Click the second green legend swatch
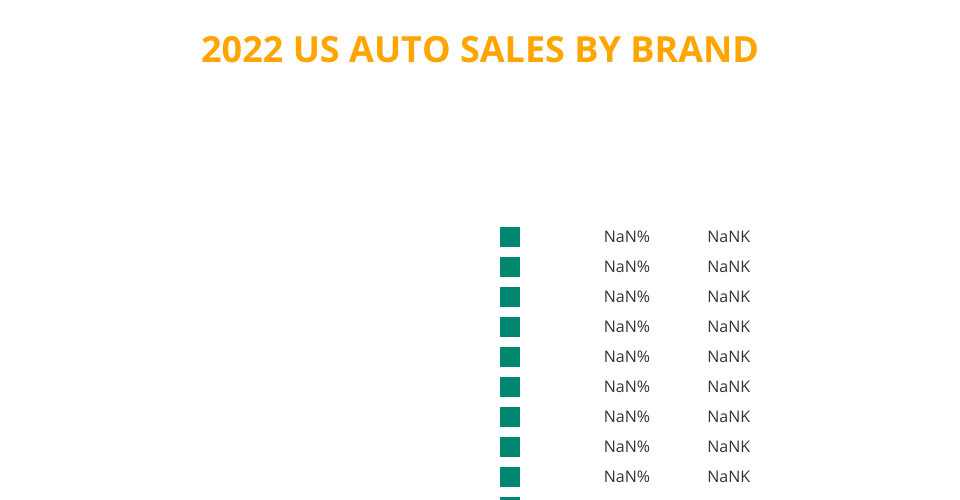Image resolution: width=960 pixels, height=500 pixels. (510, 267)
